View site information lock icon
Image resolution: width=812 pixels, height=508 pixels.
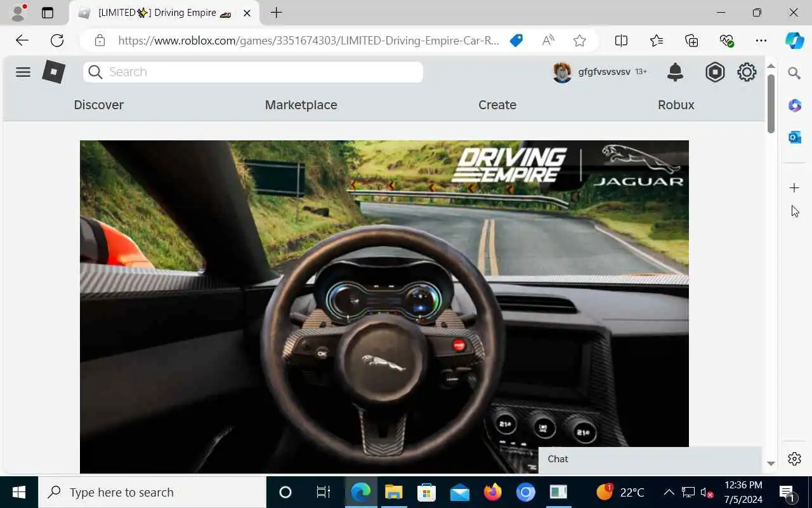(100, 41)
